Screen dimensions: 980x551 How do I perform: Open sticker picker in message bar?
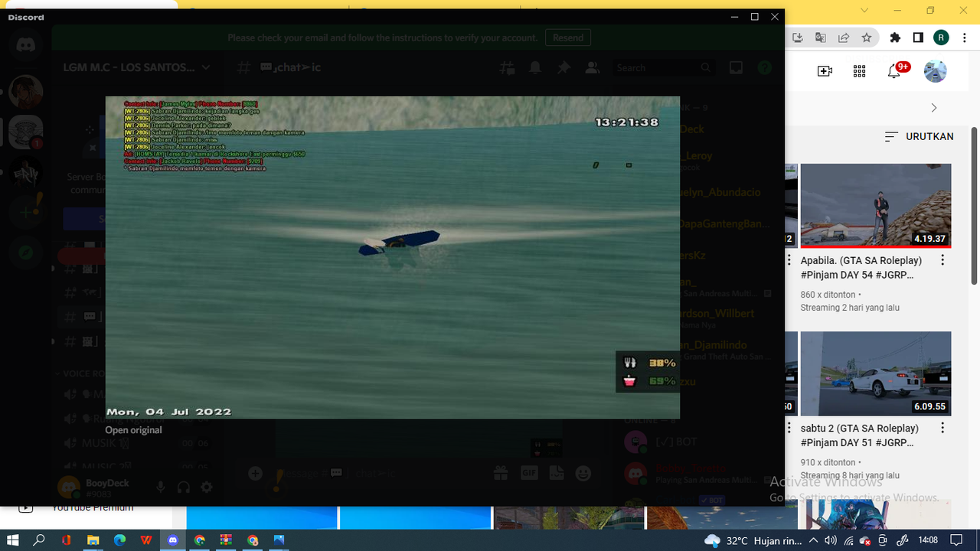pyautogui.click(x=557, y=474)
